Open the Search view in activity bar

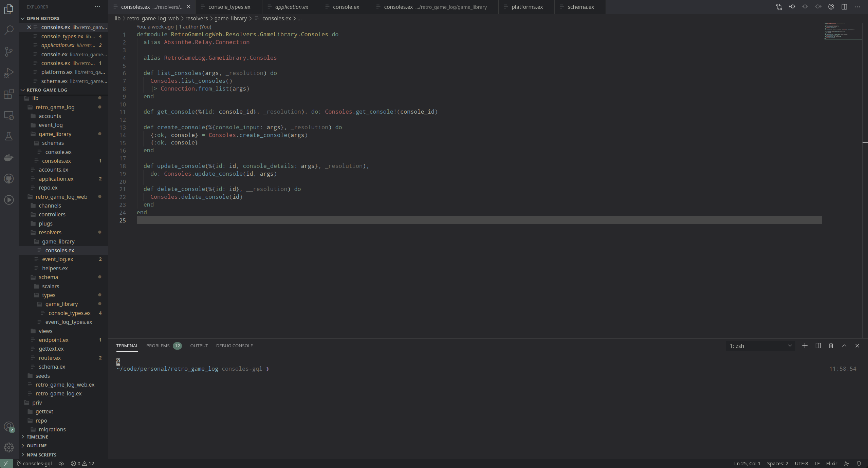(x=9, y=30)
